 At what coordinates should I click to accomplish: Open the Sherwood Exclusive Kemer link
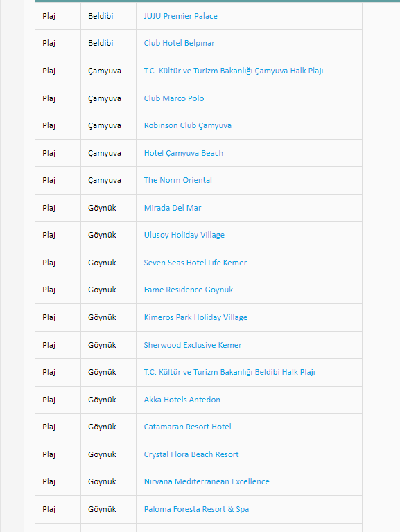point(193,345)
